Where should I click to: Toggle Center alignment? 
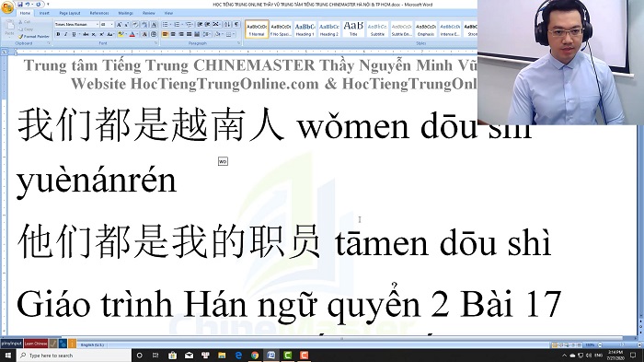tap(173, 34)
